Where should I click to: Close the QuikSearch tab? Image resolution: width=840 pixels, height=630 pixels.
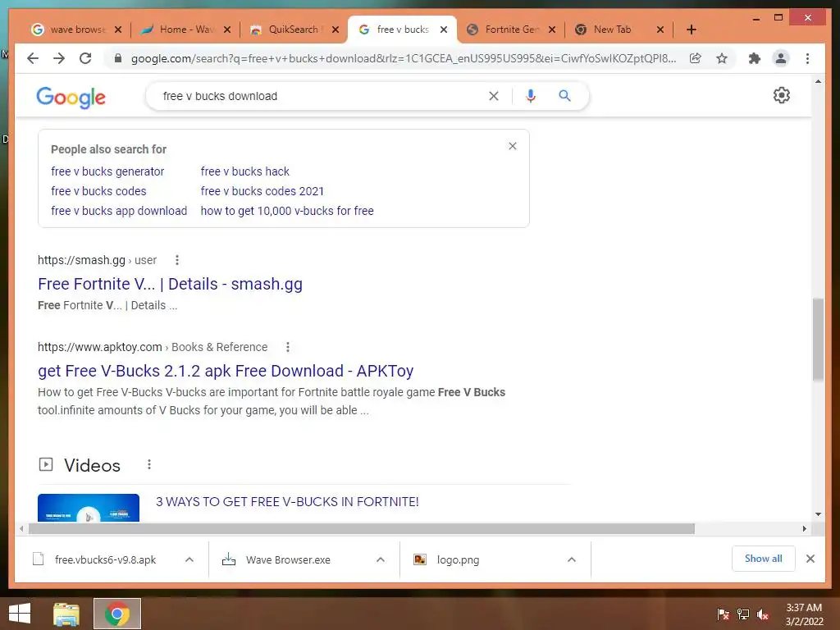click(x=336, y=30)
